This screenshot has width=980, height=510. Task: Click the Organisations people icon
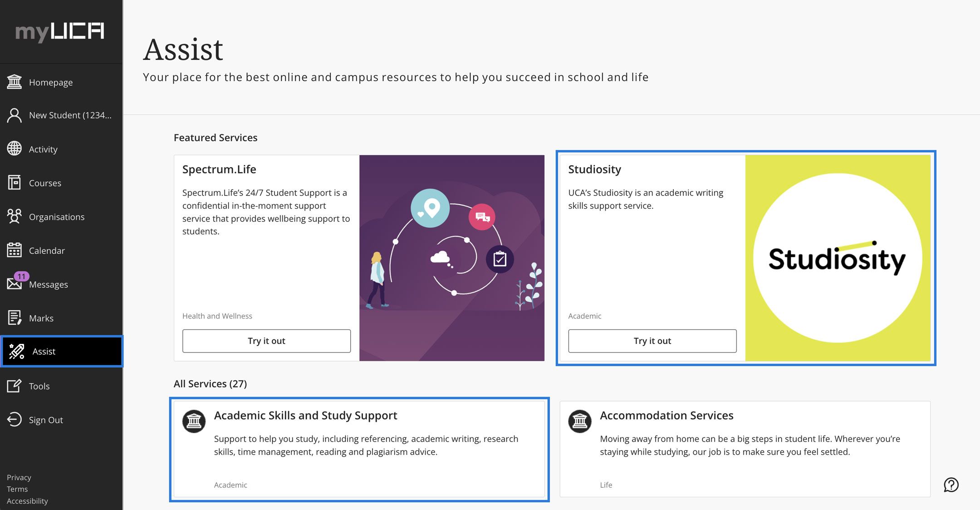click(x=14, y=216)
